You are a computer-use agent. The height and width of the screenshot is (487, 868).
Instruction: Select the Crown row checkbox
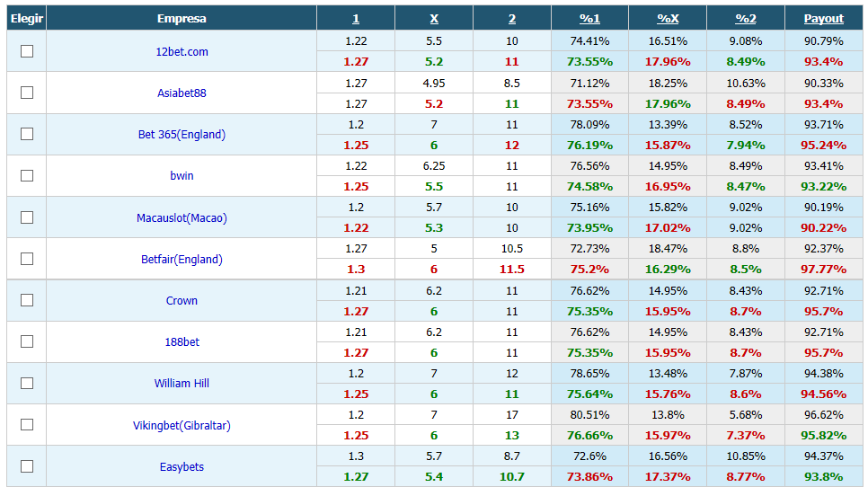(27, 300)
